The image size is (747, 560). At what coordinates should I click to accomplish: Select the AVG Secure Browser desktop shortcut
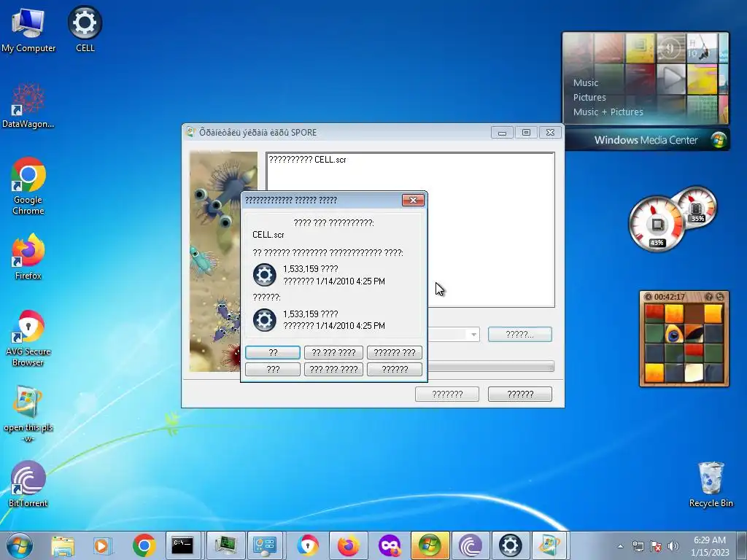coord(28,338)
